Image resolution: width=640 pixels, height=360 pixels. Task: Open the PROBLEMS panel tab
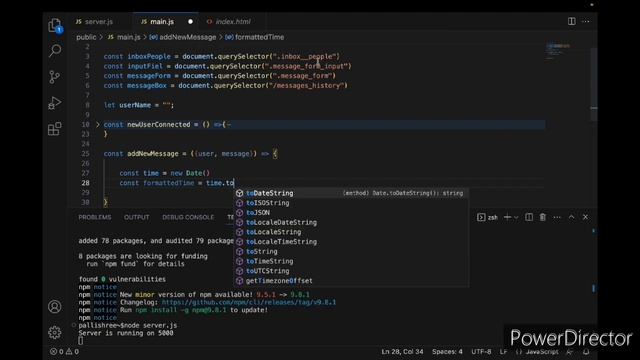tap(95, 217)
